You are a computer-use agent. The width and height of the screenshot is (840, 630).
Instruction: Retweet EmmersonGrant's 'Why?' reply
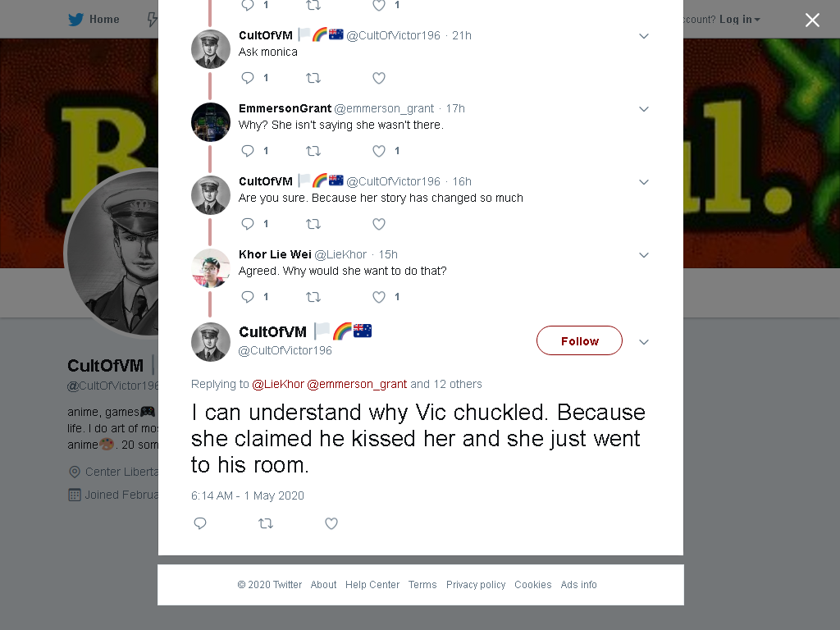tap(313, 151)
